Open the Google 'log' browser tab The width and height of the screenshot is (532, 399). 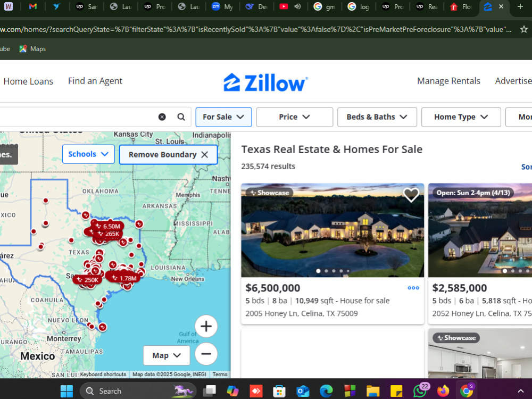tap(358, 6)
